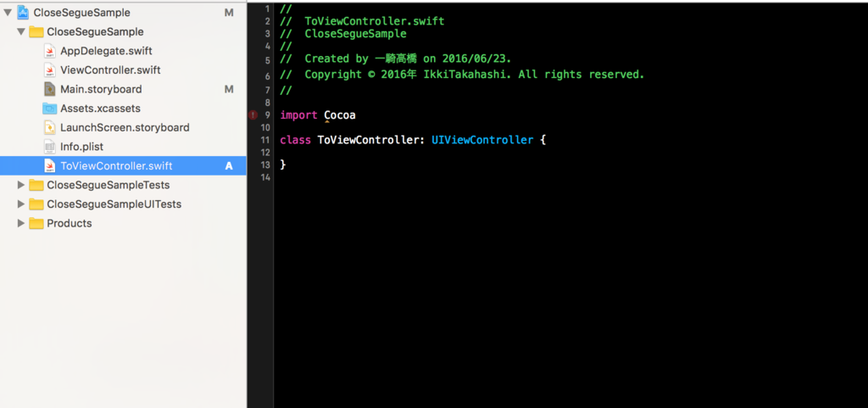Click the A status badge beside ToViewController.swift
Image resolution: width=868 pixels, height=408 pixels.
229,165
